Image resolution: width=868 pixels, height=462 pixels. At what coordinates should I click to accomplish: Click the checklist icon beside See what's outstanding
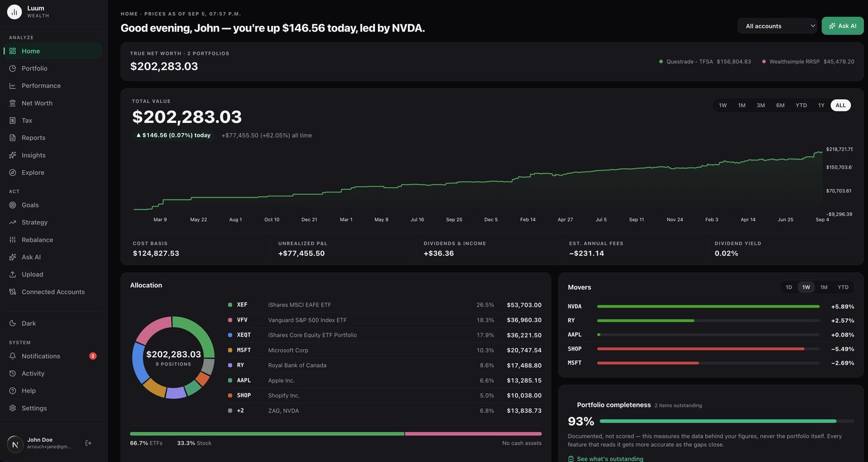point(571,459)
